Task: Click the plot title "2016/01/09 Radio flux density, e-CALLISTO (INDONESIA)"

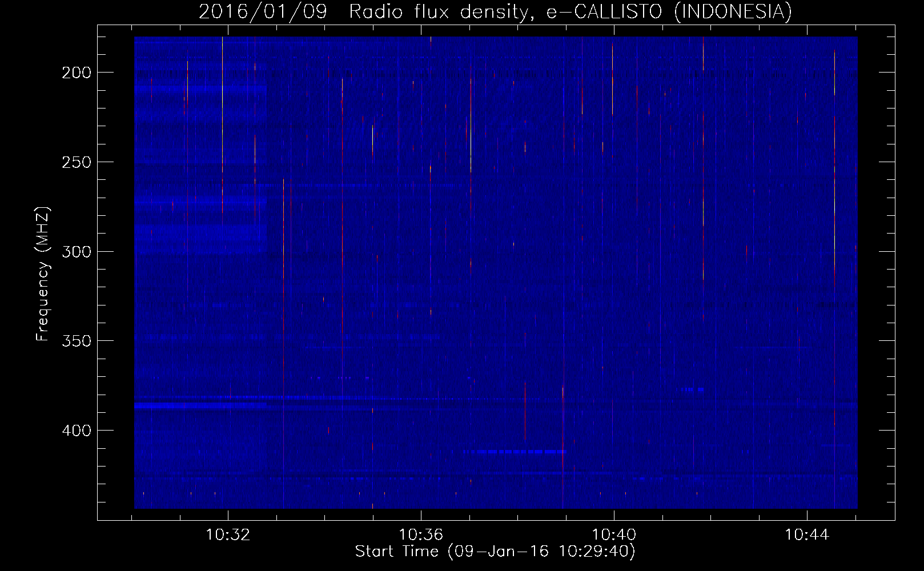Action: [495, 11]
